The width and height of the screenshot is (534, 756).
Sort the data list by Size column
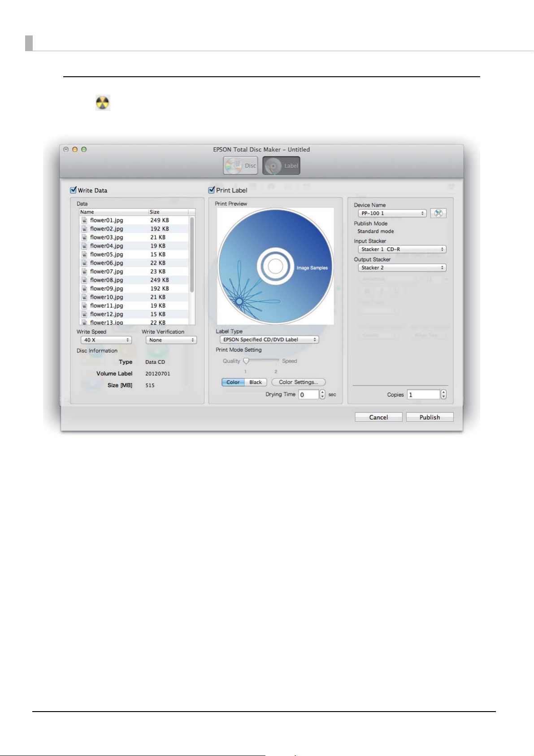point(169,212)
